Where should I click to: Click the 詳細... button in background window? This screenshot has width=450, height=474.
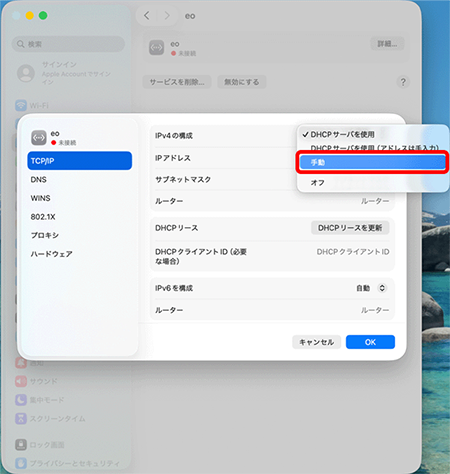pyautogui.click(x=387, y=44)
